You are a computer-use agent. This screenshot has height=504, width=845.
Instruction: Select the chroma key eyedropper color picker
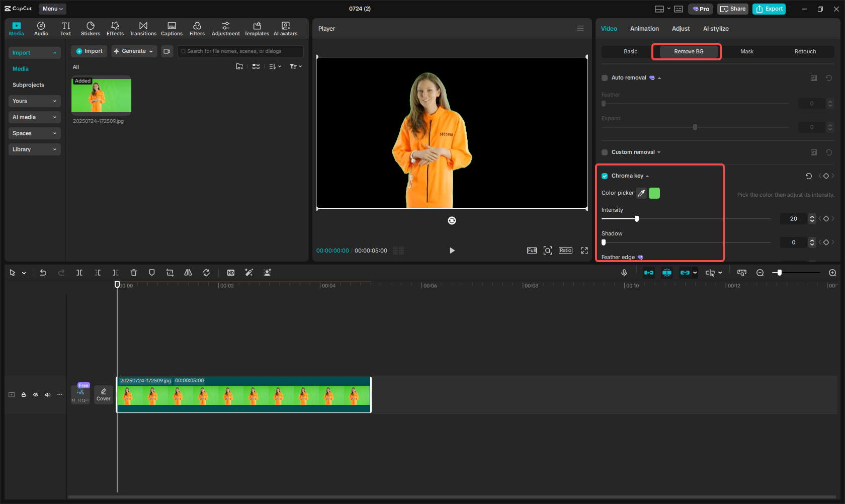point(641,193)
